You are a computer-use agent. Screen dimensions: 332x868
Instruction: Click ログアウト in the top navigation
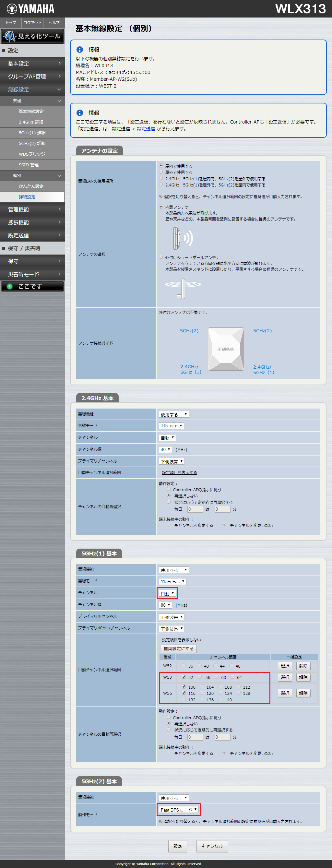pos(32,23)
